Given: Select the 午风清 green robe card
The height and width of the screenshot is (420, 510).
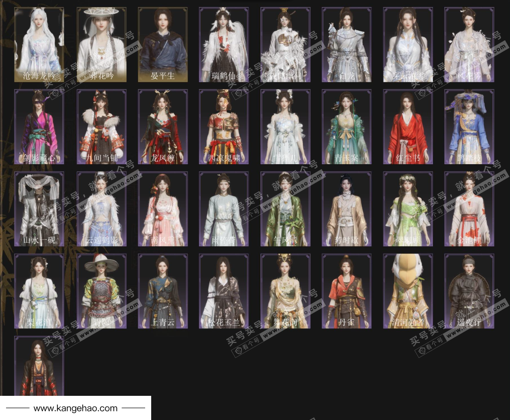Looking at the screenshot, I should point(285,209).
